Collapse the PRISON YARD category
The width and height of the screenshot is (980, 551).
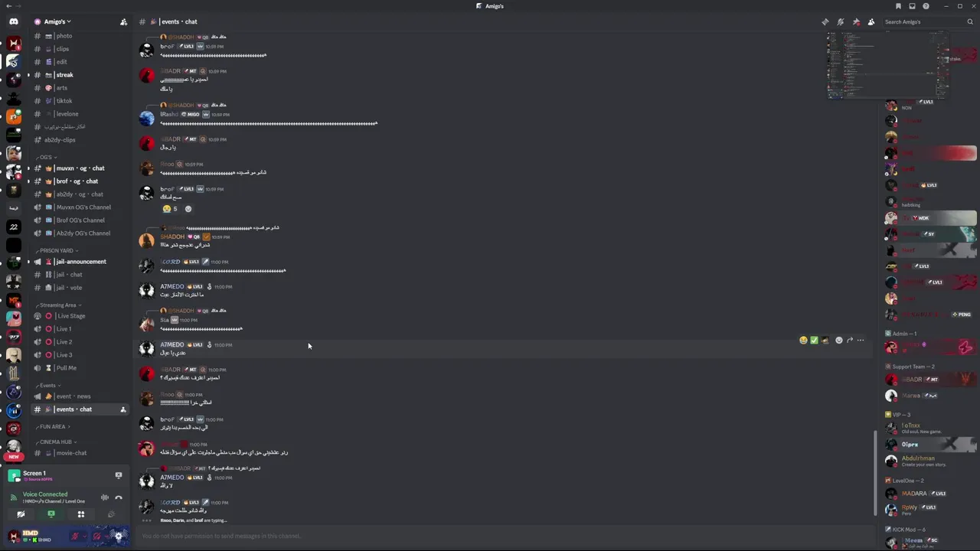[57, 250]
